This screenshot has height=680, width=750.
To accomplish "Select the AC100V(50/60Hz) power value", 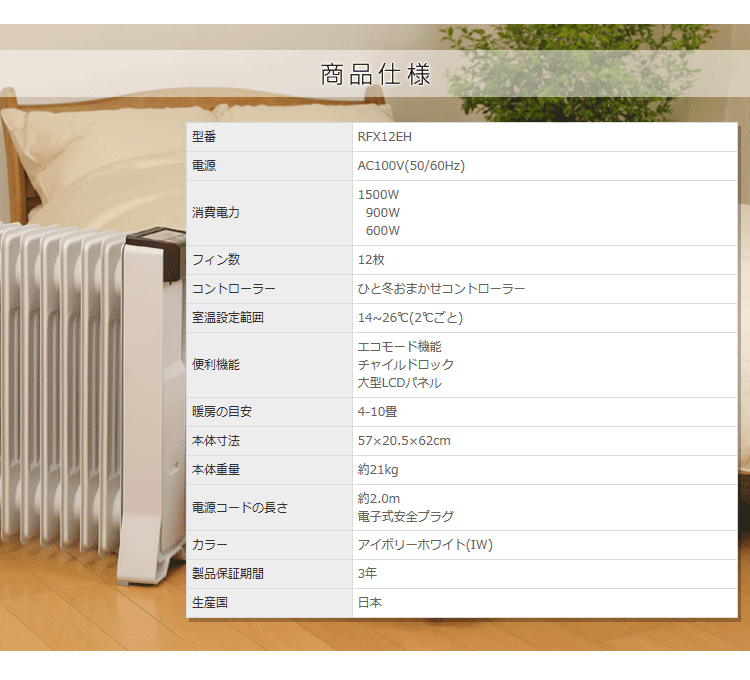I will point(411,166).
